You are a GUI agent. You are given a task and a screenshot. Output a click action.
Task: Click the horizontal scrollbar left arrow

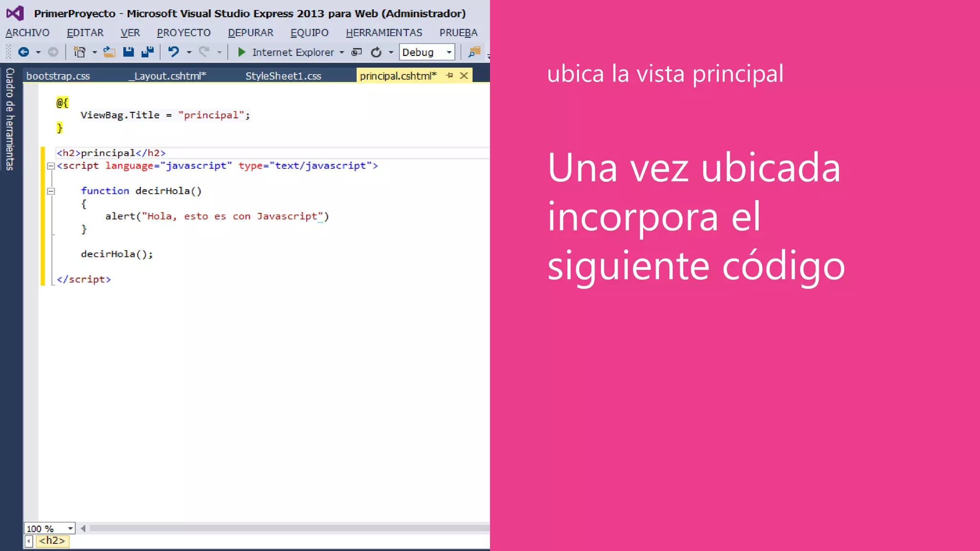[83, 528]
